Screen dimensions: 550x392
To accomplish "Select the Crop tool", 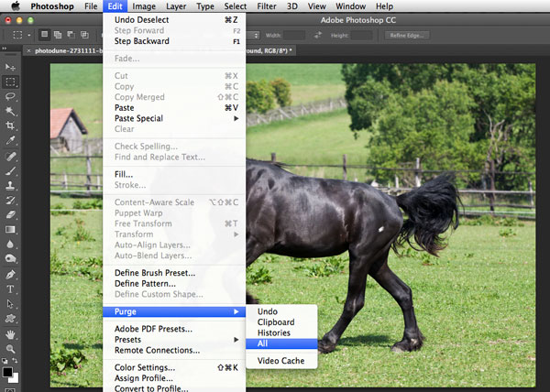I will pyautogui.click(x=11, y=125).
